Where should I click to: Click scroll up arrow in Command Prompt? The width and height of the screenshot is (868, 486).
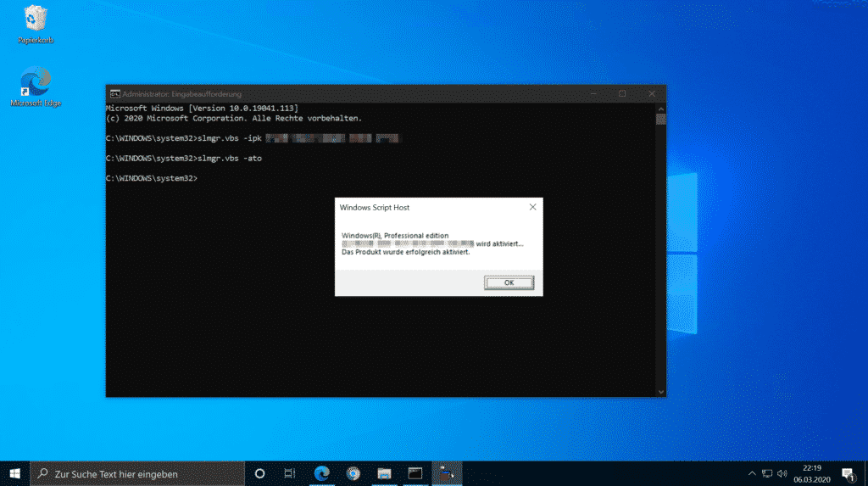660,109
